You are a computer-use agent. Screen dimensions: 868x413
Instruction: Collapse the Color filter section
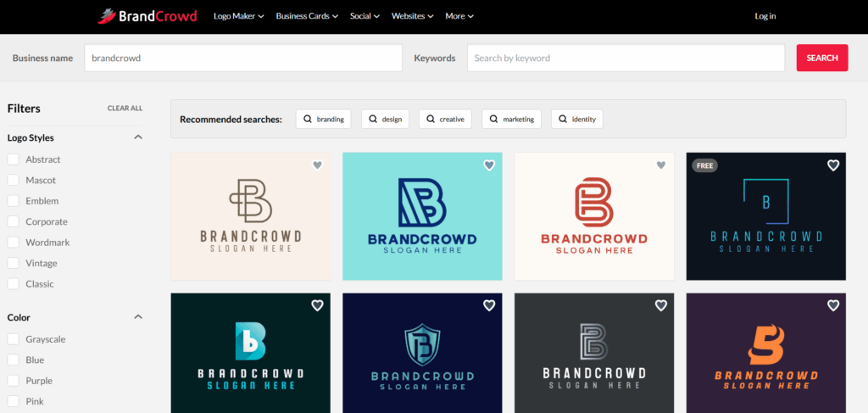(138, 317)
